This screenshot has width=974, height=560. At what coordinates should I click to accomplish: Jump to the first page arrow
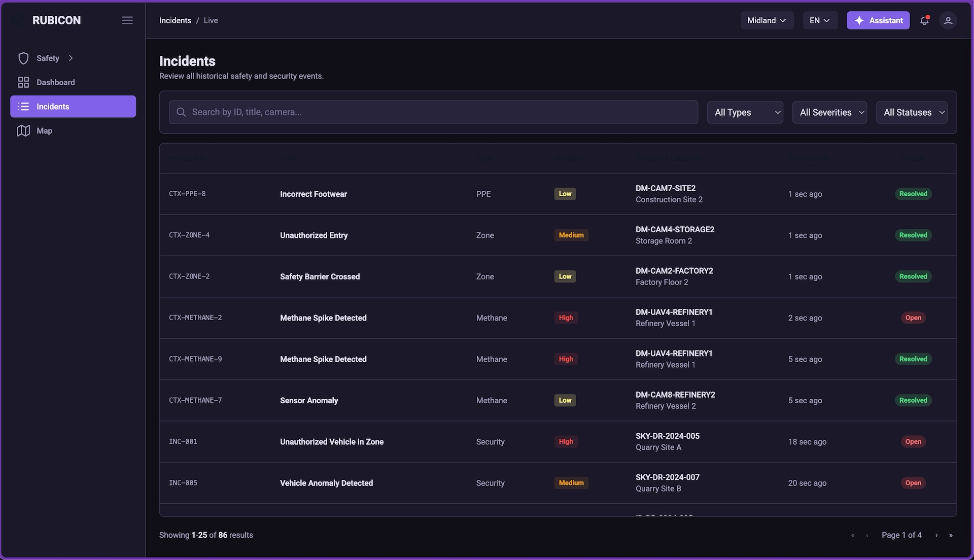(x=853, y=535)
